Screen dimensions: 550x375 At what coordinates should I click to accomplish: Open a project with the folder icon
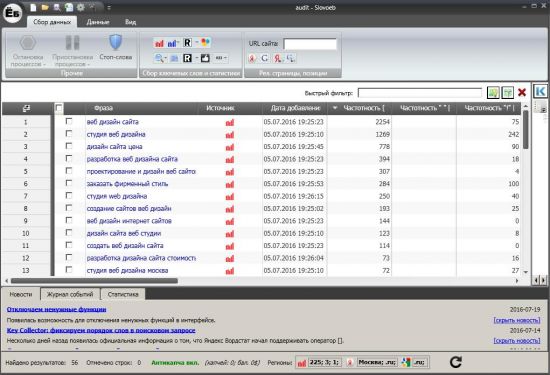click(x=45, y=7)
